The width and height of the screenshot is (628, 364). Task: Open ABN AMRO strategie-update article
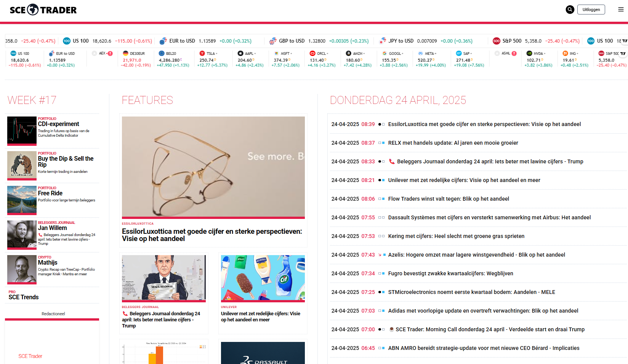click(484, 348)
